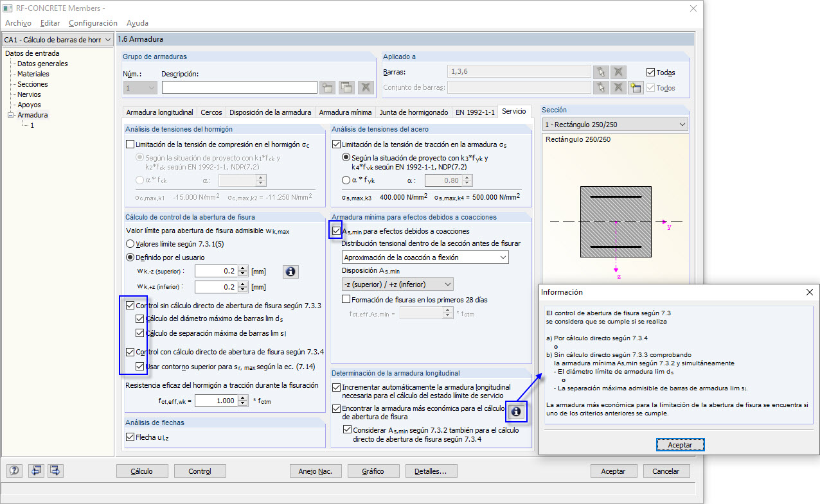Viewport: 820px width, 504px height.
Task: Click the Anejo Nac. button
Action: pos(316,471)
